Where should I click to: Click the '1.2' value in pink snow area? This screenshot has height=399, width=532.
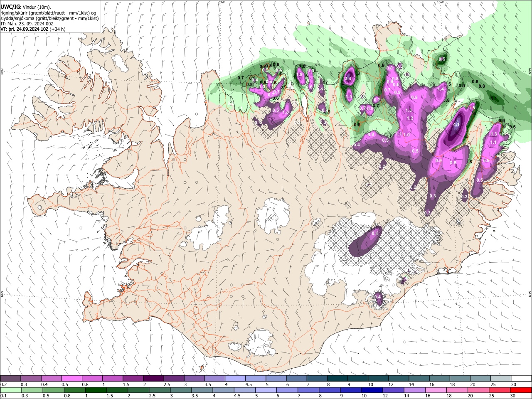409,118
